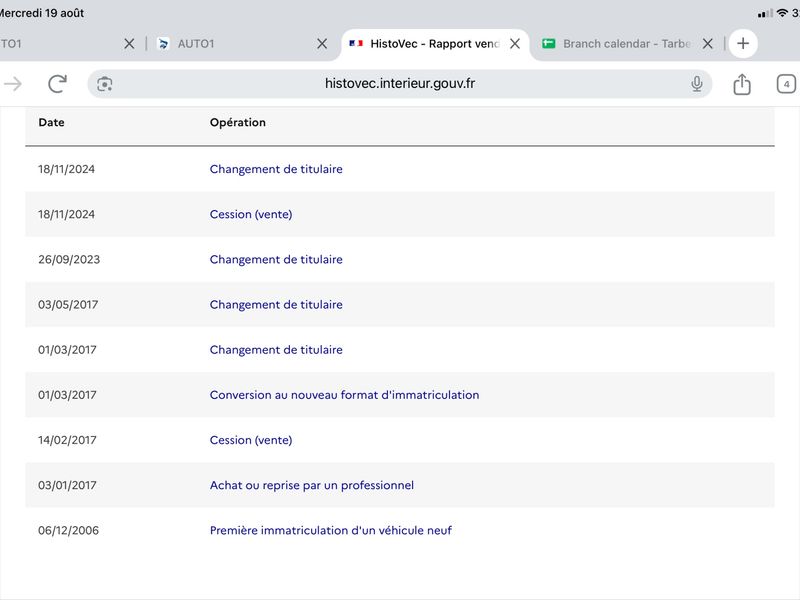Reload the HistoVec page
Viewport: 800px width, 600px height.
57,84
